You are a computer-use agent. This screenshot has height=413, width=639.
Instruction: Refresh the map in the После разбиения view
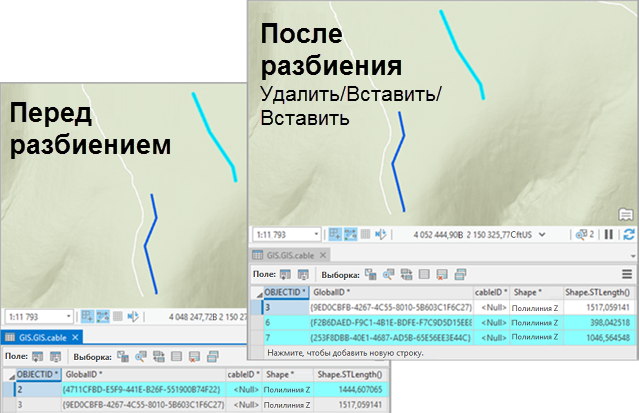tap(628, 234)
